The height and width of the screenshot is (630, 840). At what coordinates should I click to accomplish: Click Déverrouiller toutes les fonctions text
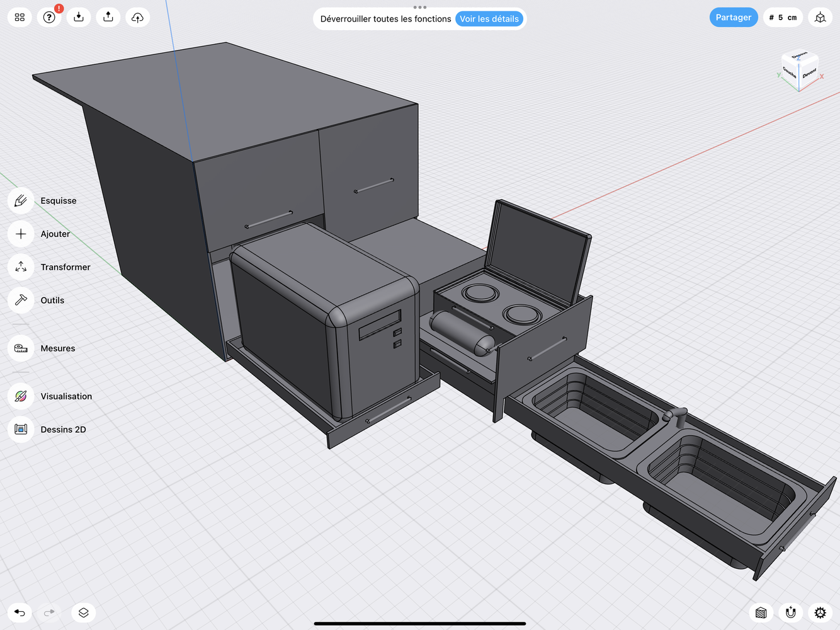coord(385,19)
